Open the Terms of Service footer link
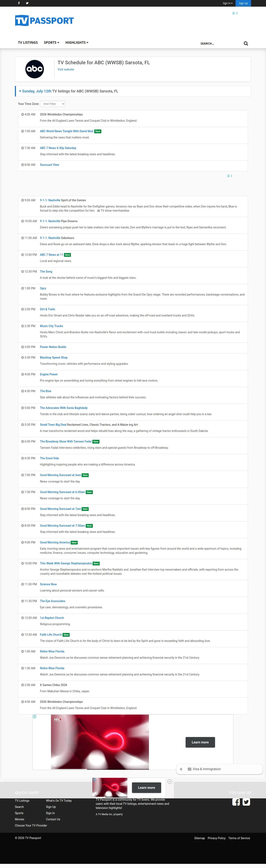 [x=239, y=838]
